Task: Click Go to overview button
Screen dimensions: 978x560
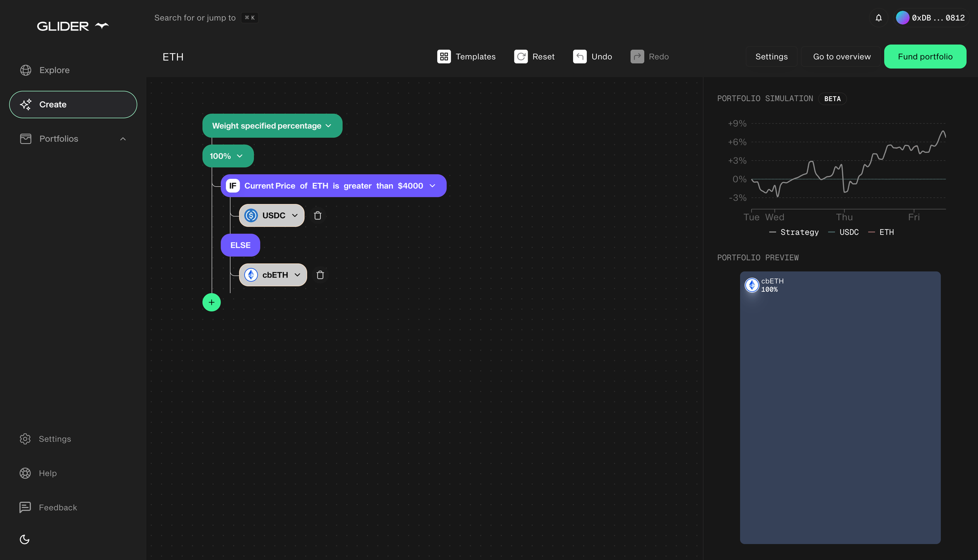Action: pos(841,57)
